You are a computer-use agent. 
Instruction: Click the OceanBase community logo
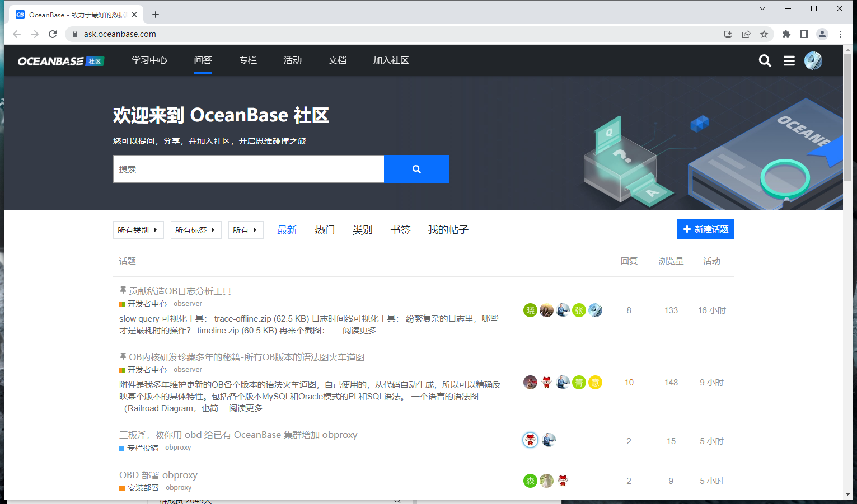60,61
